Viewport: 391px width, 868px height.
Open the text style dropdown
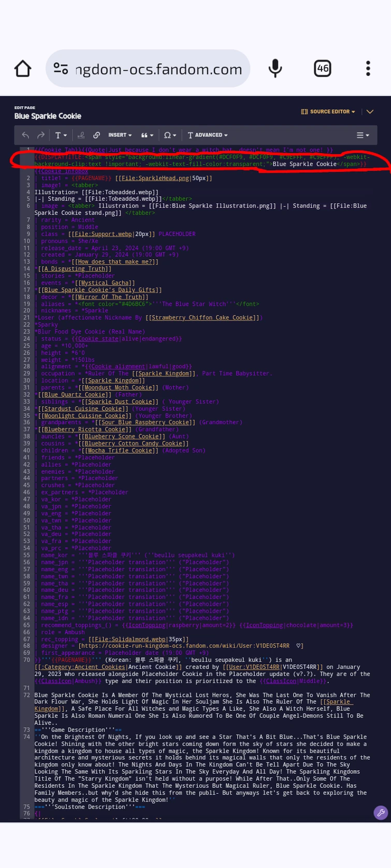[61, 136]
